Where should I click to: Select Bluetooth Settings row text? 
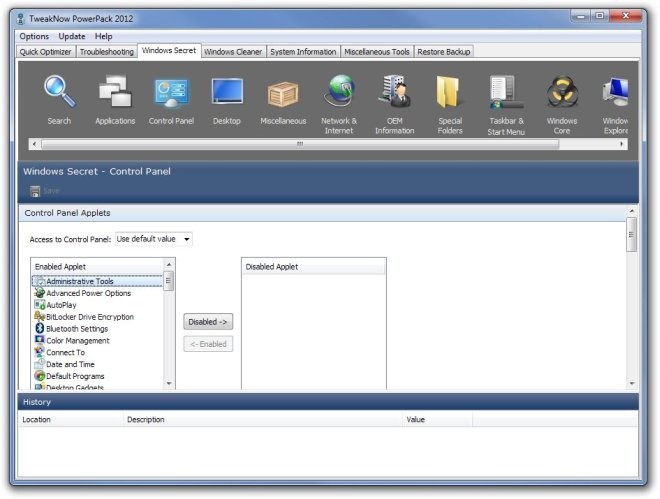pyautogui.click(x=77, y=328)
